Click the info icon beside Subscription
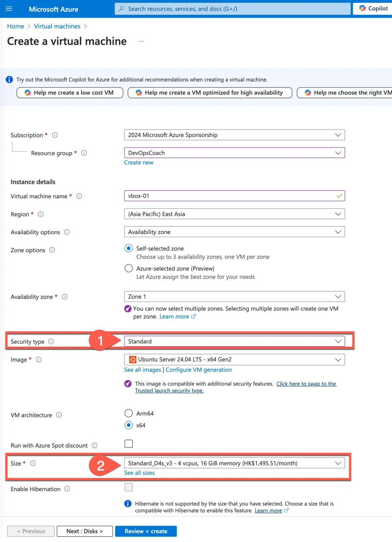This screenshot has height=542, width=392. click(55, 135)
